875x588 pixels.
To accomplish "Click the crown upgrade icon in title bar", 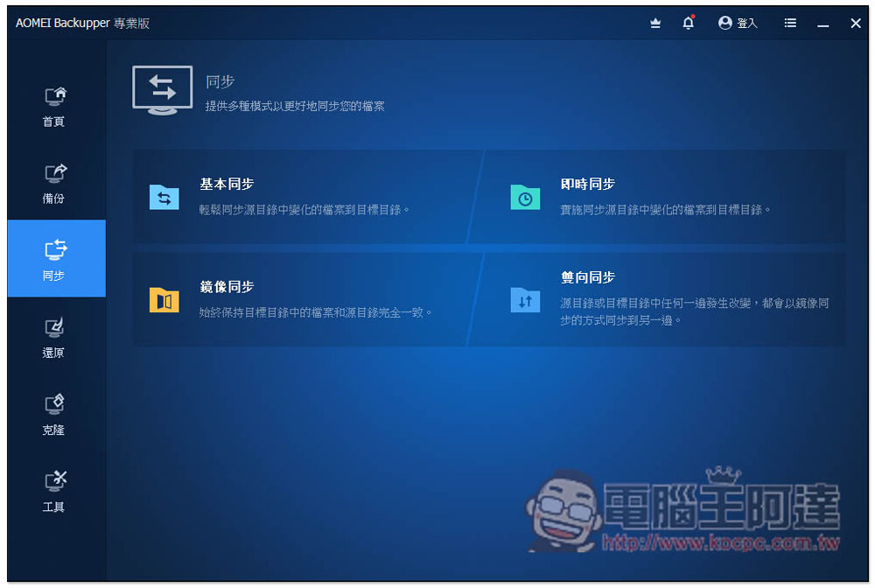I will [655, 24].
